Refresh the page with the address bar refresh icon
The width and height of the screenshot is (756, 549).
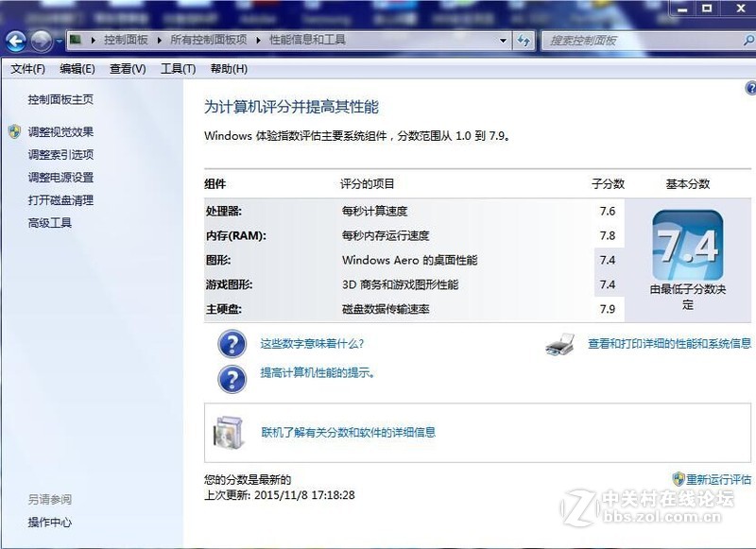[x=524, y=41]
